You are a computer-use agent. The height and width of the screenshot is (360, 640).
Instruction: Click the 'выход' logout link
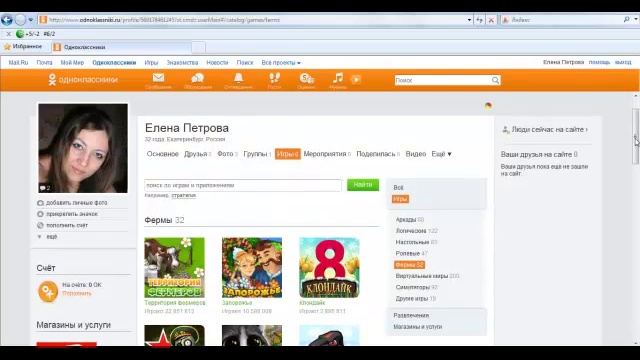coord(623,62)
